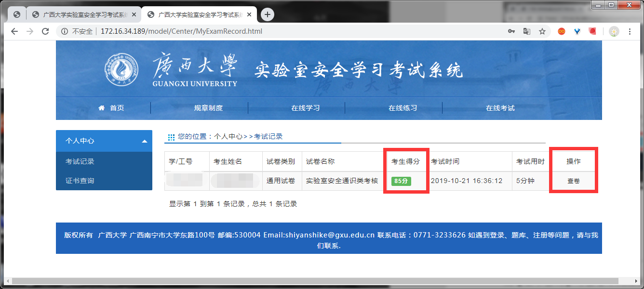This screenshot has width=644, height=289.
Task: Click the 实验室安全学习考试系统 banner title
Action: tap(359, 70)
